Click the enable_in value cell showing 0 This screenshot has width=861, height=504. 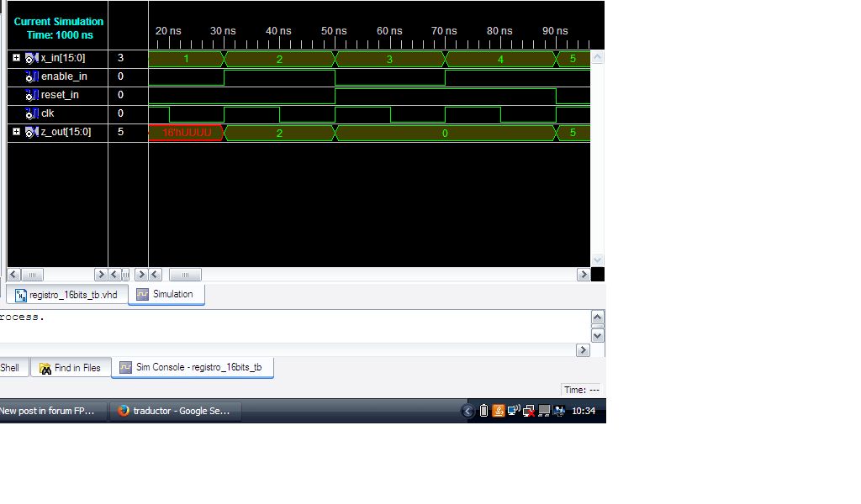click(121, 76)
